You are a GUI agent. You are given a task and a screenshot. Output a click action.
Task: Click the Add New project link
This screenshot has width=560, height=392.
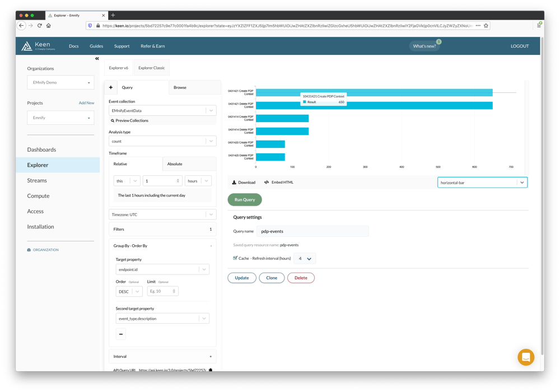86,103
